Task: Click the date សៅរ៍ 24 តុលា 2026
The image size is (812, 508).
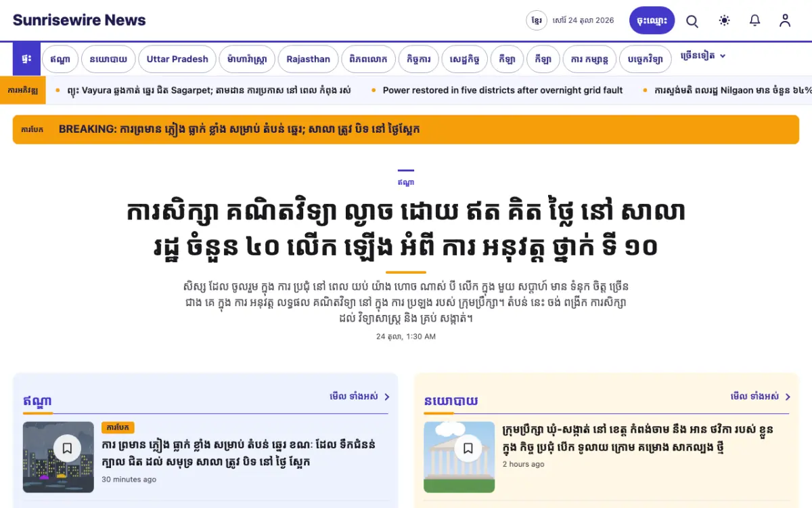Action: pyautogui.click(x=583, y=20)
